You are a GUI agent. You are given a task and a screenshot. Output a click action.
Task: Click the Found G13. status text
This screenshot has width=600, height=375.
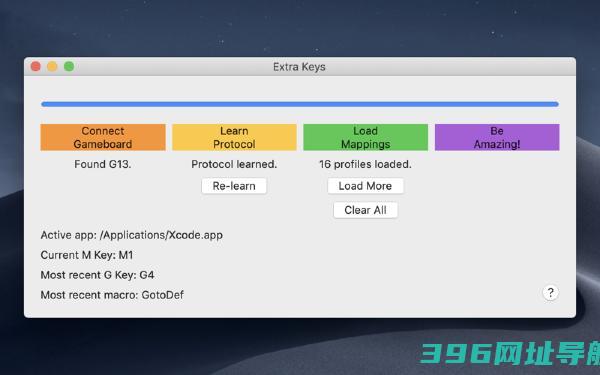pyautogui.click(x=103, y=164)
